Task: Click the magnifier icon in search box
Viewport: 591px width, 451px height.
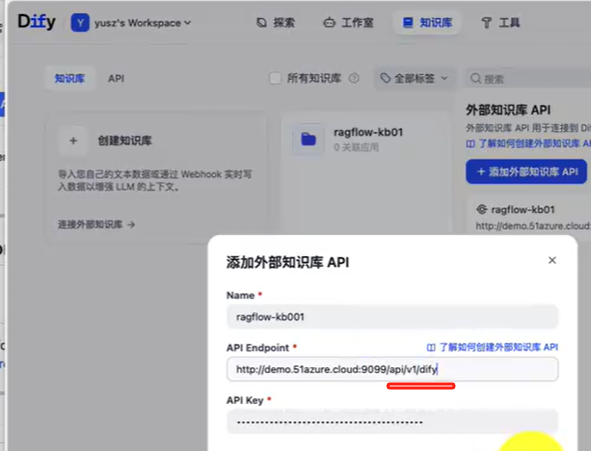Action: 476,78
